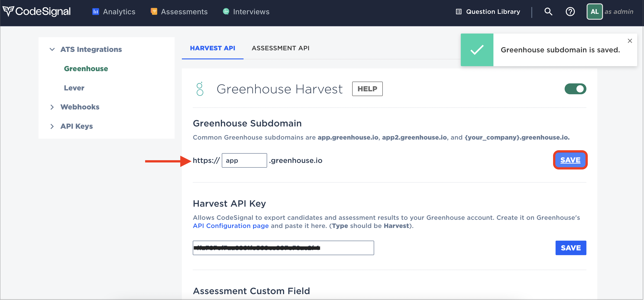The height and width of the screenshot is (300, 644).
Task: Expand the Webhooks section
Action: 52,107
